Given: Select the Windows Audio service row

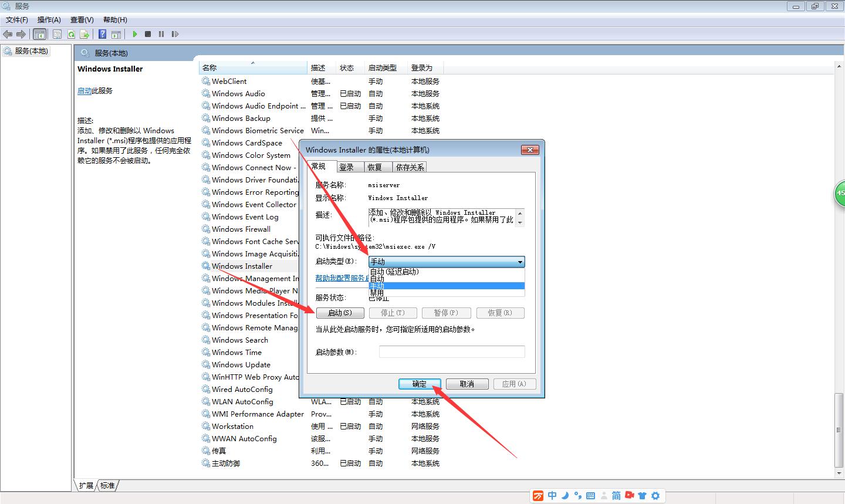Looking at the screenshot, I should point(322,93).
